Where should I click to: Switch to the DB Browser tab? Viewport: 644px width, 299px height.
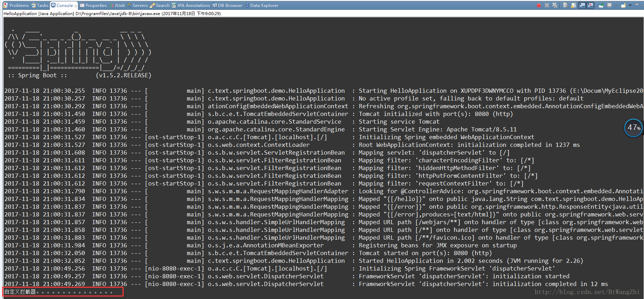pos(227,5)
